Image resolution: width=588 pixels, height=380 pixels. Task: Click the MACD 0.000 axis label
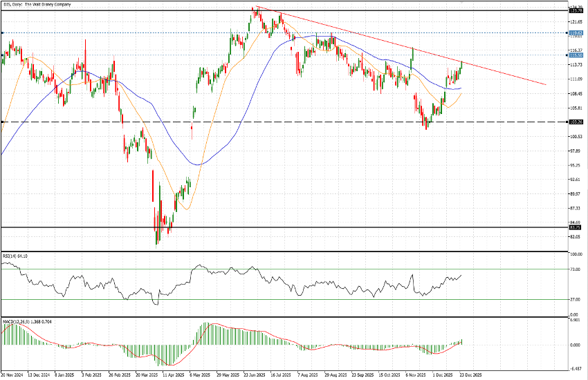[574, 345]
